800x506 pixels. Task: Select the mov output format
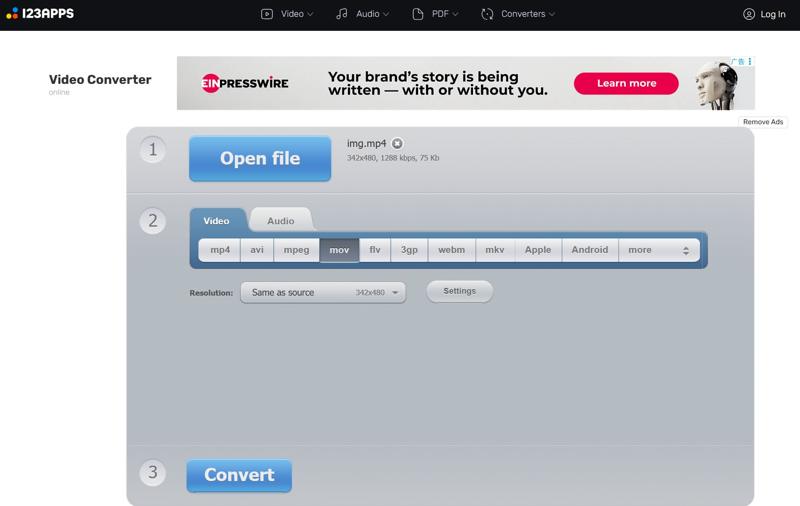coord(339,250)
